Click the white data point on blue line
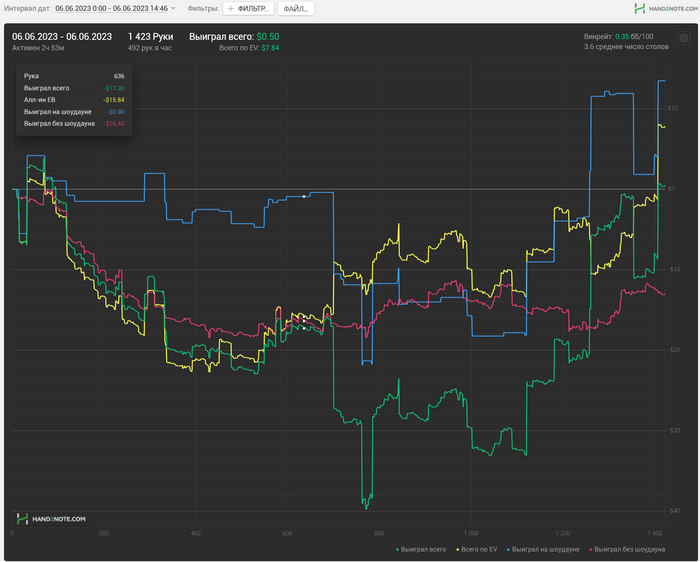This screenshot has width=700, height=562. point(304,197)
